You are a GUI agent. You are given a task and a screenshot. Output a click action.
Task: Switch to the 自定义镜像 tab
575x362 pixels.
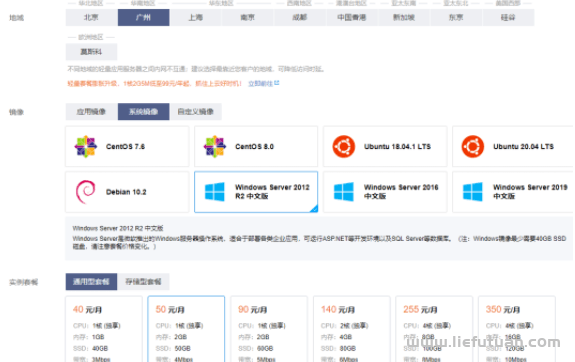tap(195, 111)
